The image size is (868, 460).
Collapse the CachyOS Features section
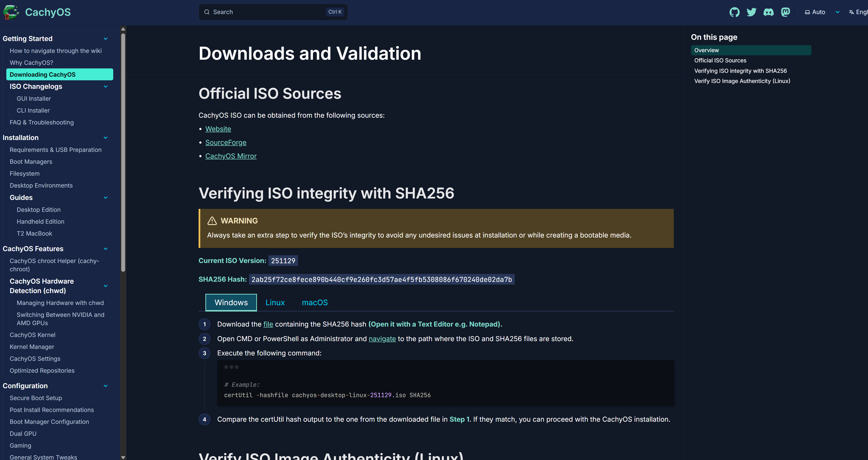(x=105, y=249)
